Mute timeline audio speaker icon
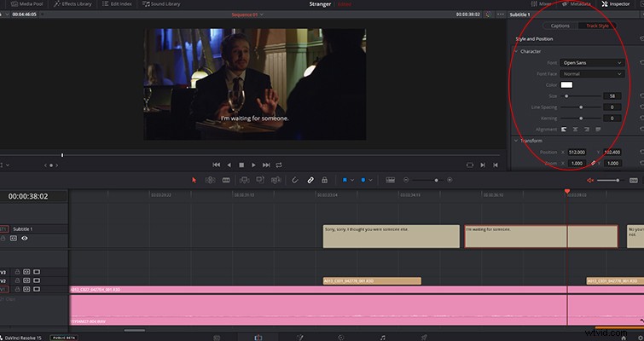Image resolution: width=644 pixels, height=341 pixels. [590, 181]
